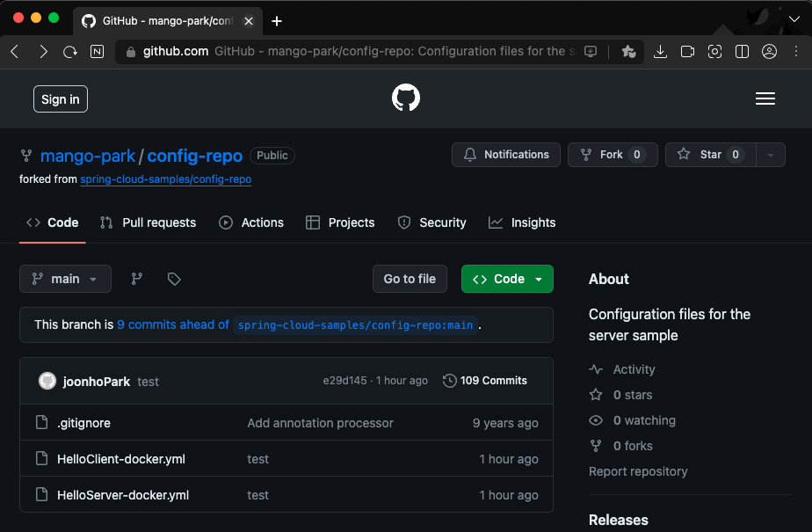
Task: Click the GitHub Octocat logo in header
Action: point(405,98)
